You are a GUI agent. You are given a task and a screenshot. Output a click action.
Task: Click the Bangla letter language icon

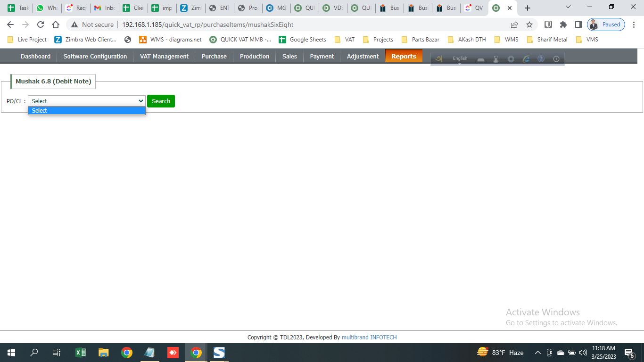(439, 59)
